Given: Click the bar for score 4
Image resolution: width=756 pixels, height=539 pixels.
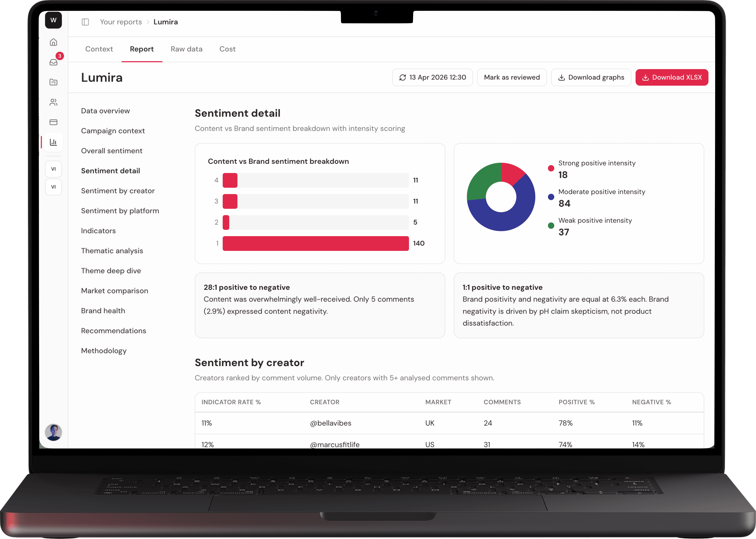Looking at the screenshot, I should pos(230,180).
